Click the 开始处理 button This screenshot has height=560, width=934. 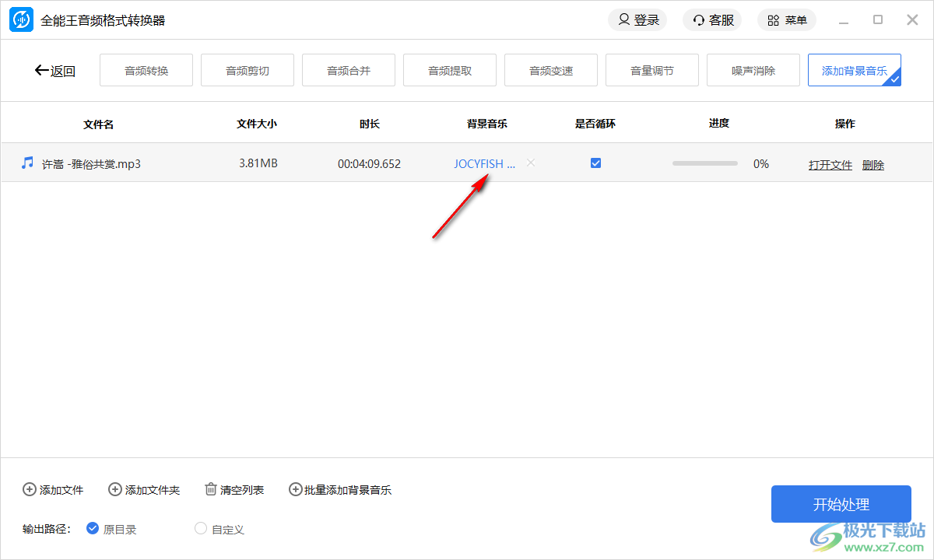point(841,504)
